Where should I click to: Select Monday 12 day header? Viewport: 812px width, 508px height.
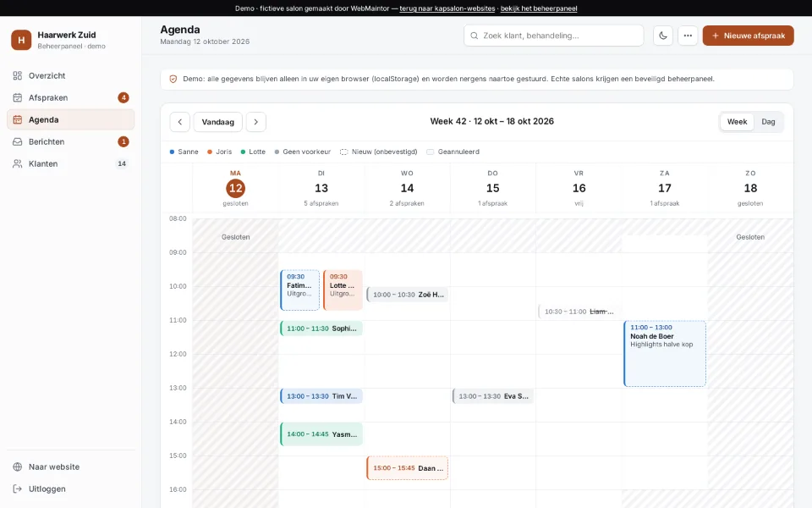pyautogui.click(x=236, y=188)
